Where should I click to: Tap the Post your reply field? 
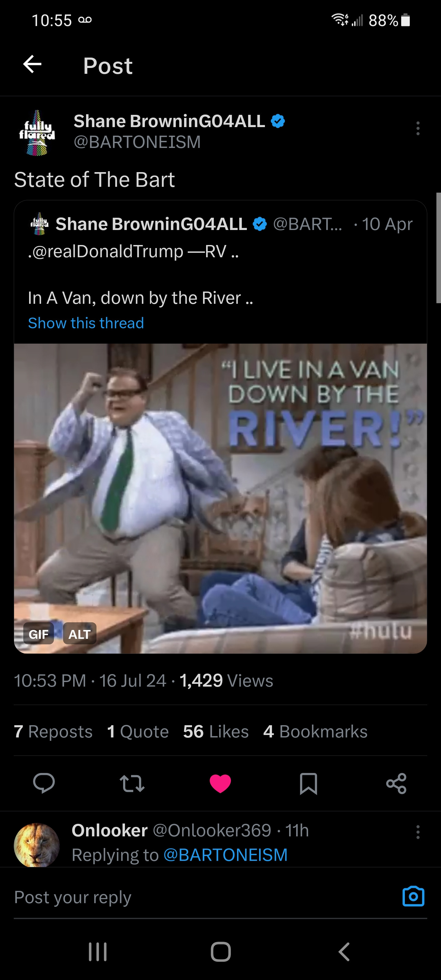205,897
